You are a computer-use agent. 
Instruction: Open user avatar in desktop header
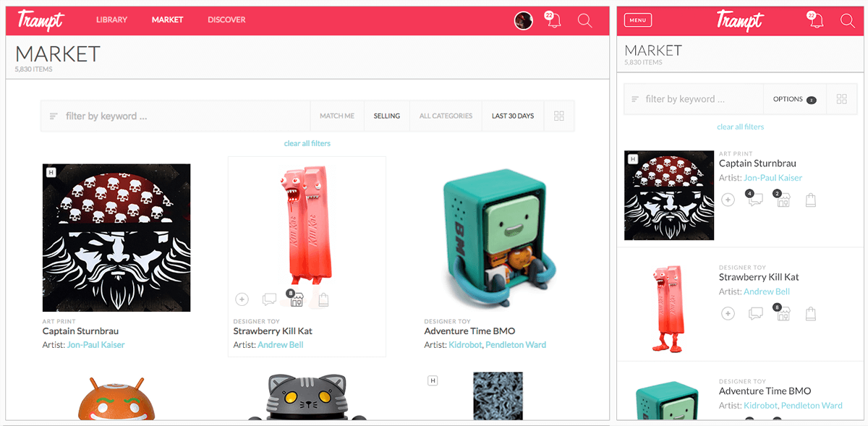click(x=524, y=20)
